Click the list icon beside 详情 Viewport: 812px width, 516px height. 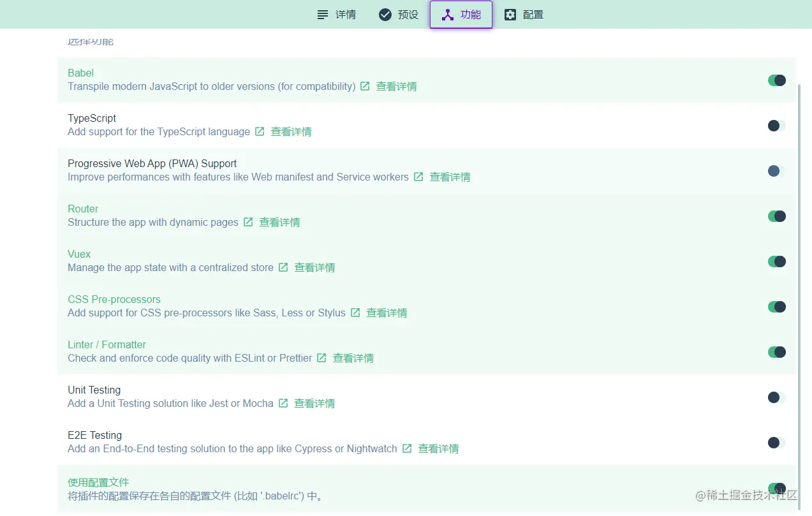coord(323,15)
